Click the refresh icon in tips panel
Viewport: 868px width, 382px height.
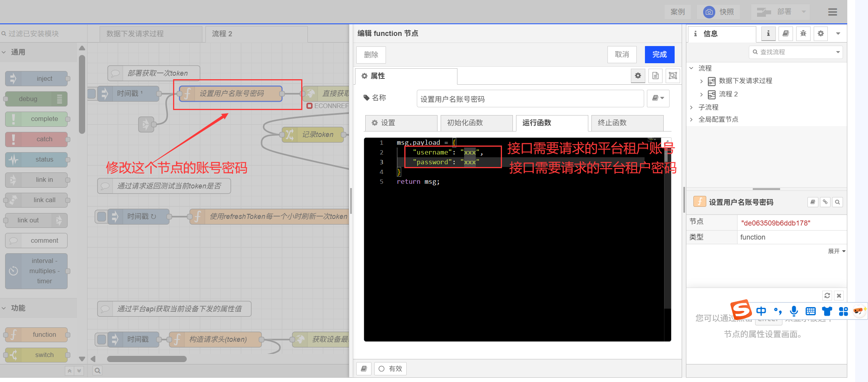tap(827, 296)
